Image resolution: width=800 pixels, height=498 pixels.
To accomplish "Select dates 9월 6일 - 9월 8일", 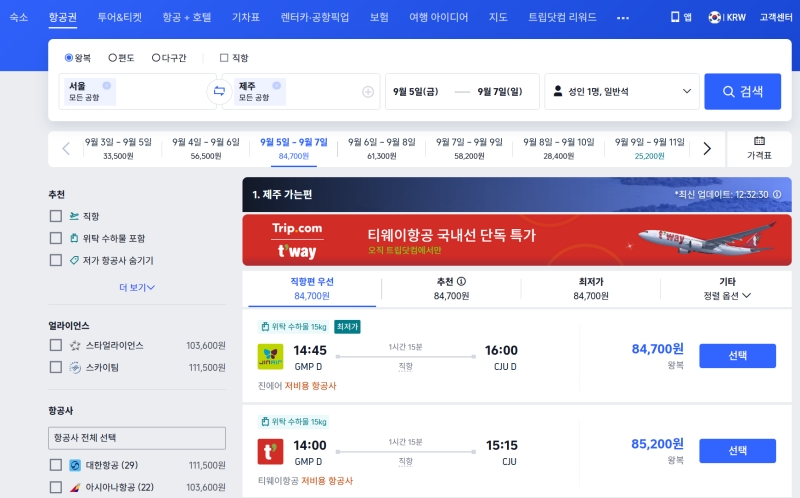I will (x=382, y=148).
